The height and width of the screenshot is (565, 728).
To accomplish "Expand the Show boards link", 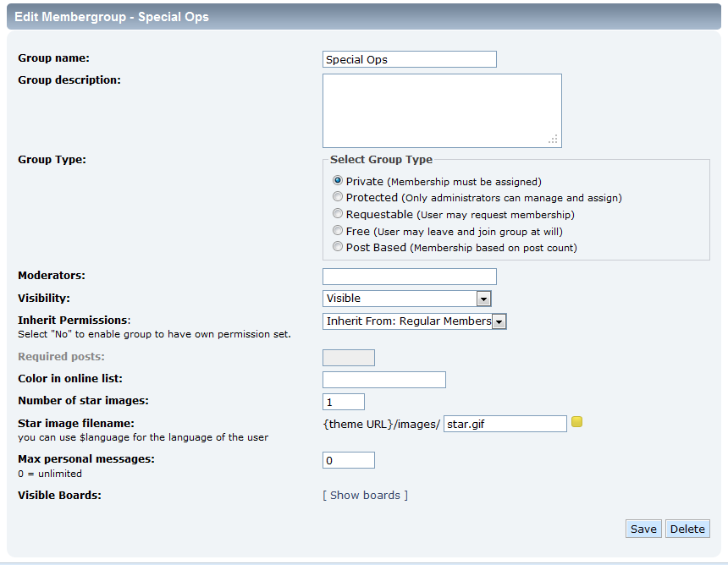I will pos(365,495).
